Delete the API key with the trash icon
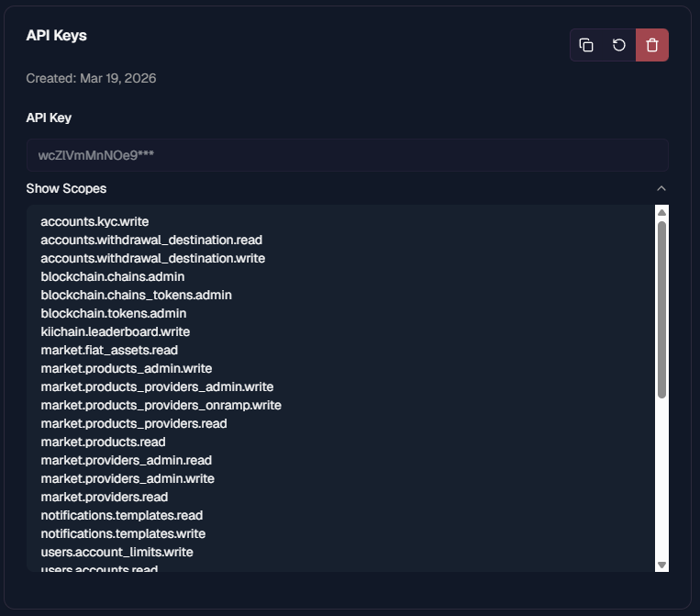700x616 pixels. (x=652, y=45)
